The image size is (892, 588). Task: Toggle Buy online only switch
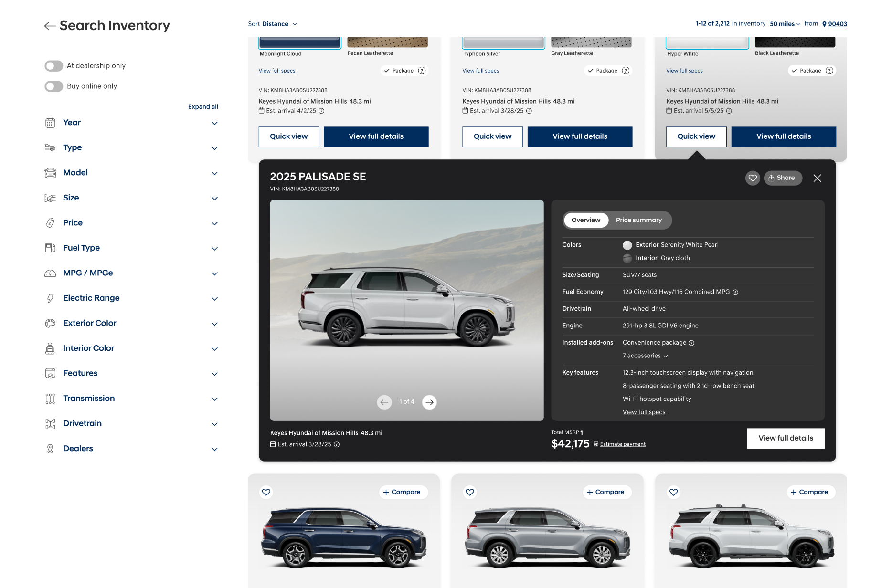coord(54,86)
